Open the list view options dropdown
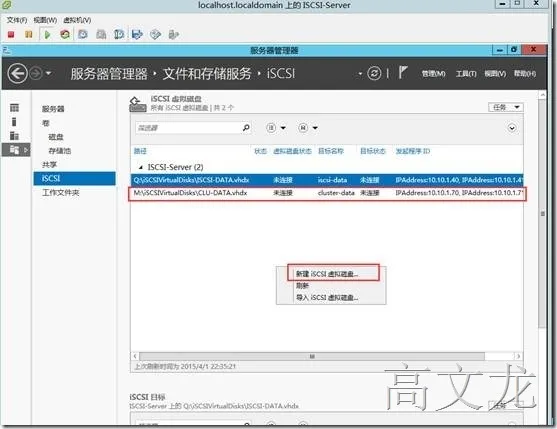The height and width of the screenshot is (429, 557). [x=276, y=128]
